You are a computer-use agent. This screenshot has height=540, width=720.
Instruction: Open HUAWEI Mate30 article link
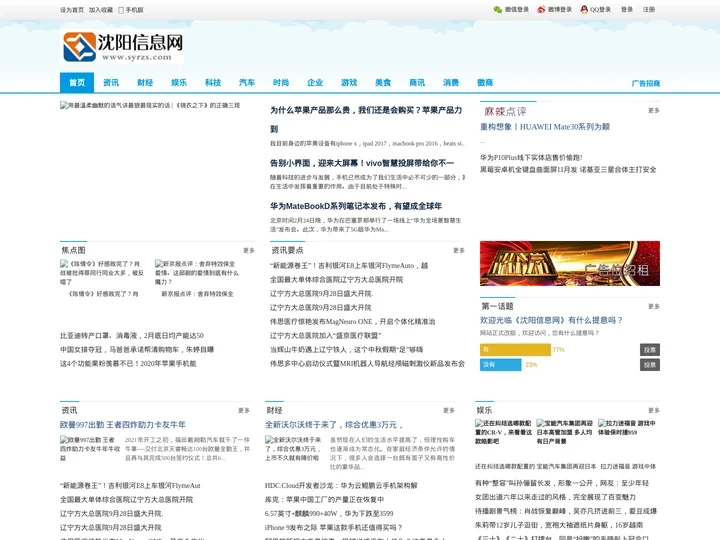click(545, 127)
